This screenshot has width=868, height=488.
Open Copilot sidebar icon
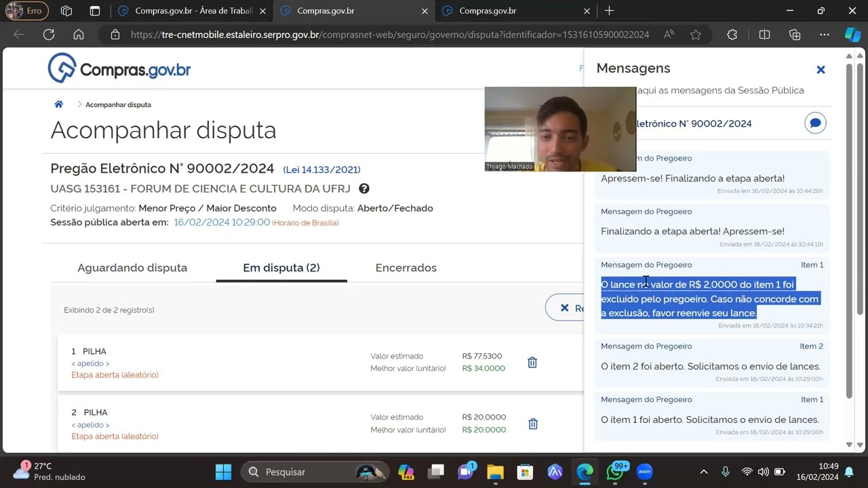[x=852, y=35]
